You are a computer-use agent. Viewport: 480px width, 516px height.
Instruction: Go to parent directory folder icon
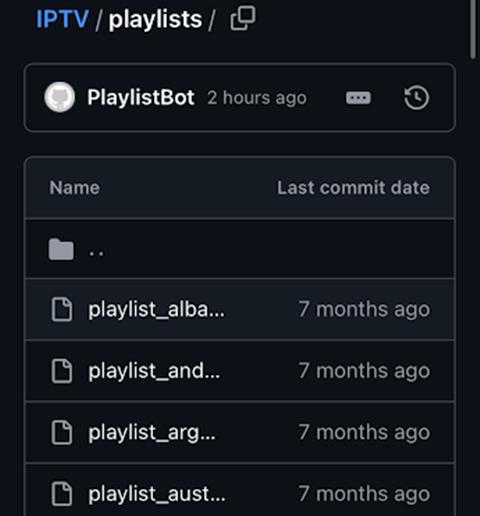point(61,249)
